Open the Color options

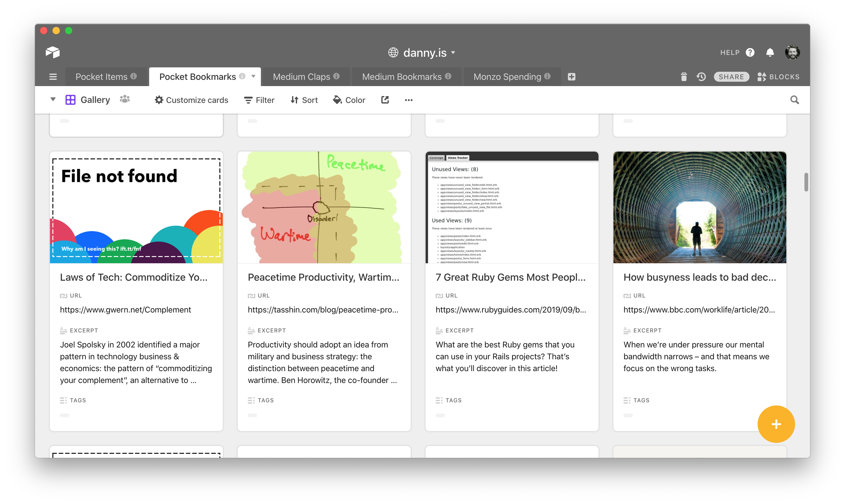349,100
